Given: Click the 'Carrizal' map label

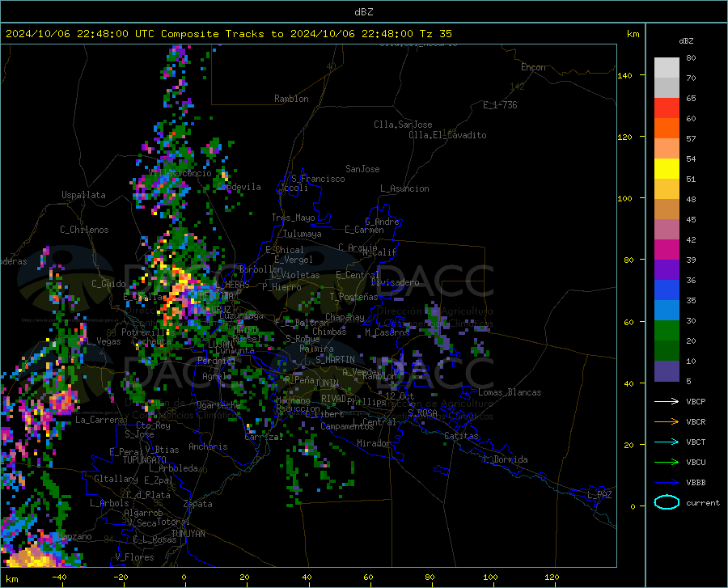Looking at the screenshot, I should (x=264, y=437).
